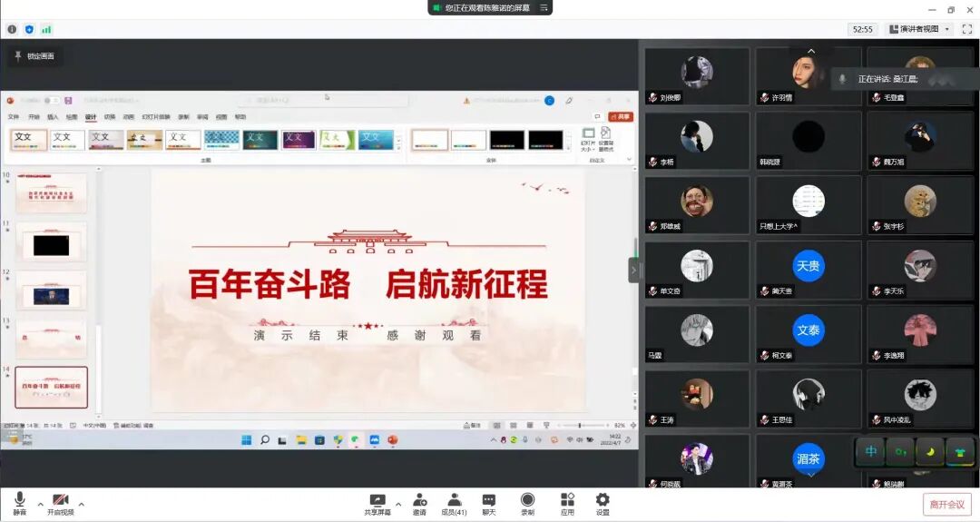Choose the first black variant thumbnail
980x522 pixels.
[507, 140]
